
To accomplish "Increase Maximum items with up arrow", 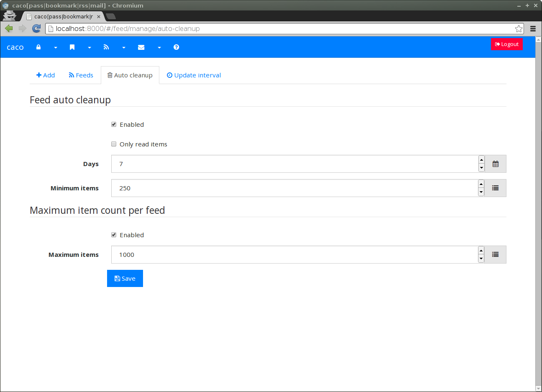I will [x=481, y=251].
